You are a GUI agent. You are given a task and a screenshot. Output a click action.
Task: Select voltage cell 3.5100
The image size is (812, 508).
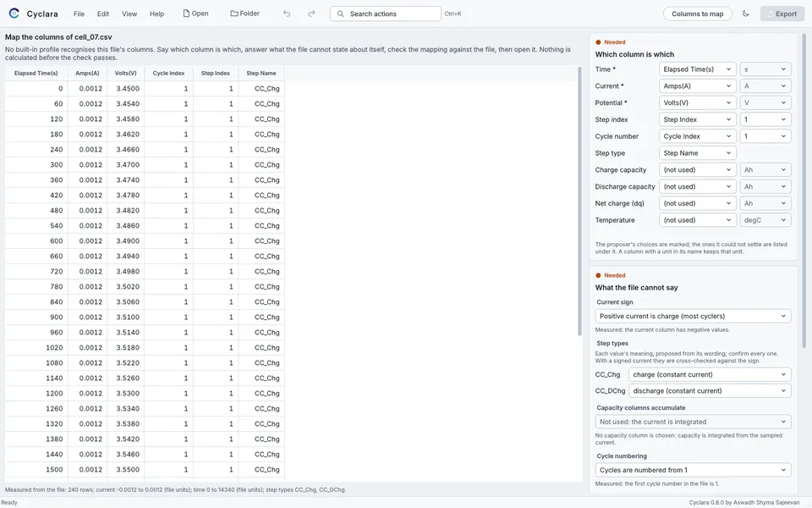(x=125, y=317)
